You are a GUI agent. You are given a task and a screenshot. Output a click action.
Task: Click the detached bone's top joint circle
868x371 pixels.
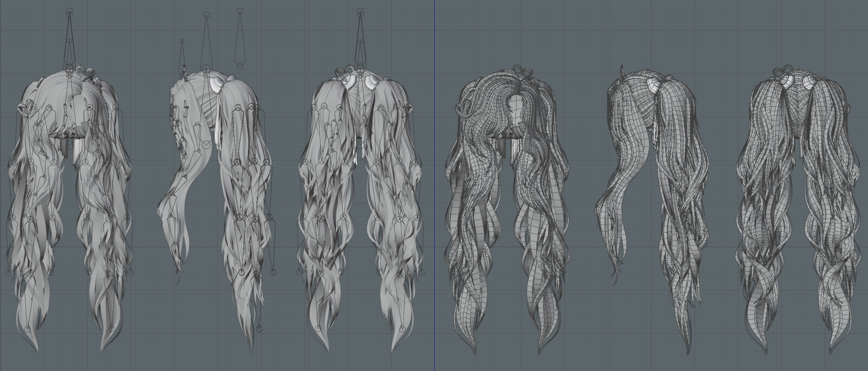239,10
